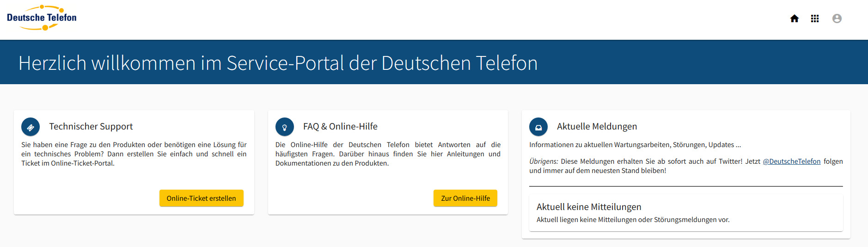Click the text 'Aktuell liegen keine Mitteilungen oder Störungsmeldungen vor.'
Image resolution: width=868 pixels, height=247 pixels.
(x=633, y=220)
